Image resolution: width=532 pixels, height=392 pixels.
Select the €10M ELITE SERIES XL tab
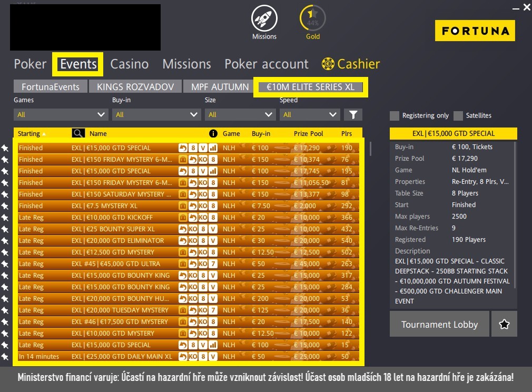(310, 87)
